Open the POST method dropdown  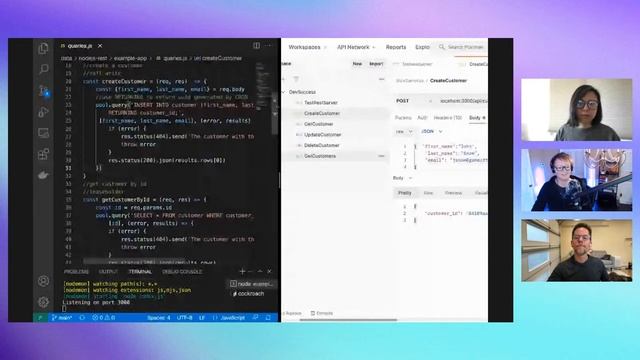coord(414,101)
